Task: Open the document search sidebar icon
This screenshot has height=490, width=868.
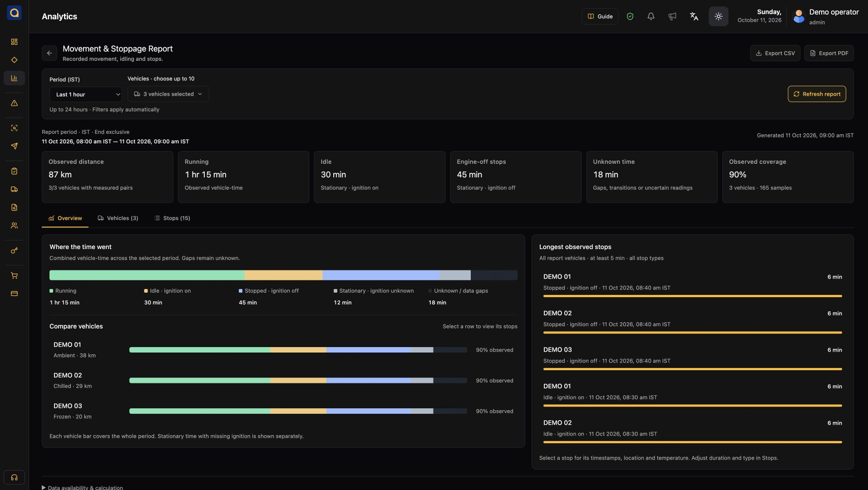Action: click(14, 207)
